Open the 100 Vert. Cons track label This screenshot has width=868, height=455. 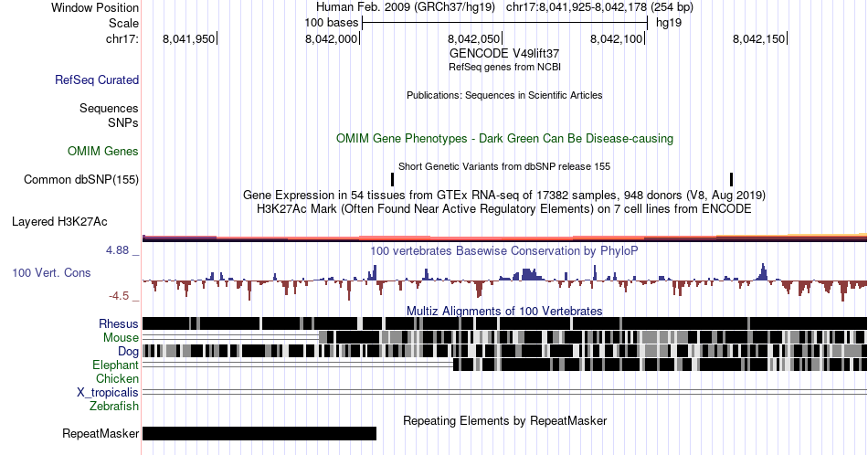click(51, 272)
